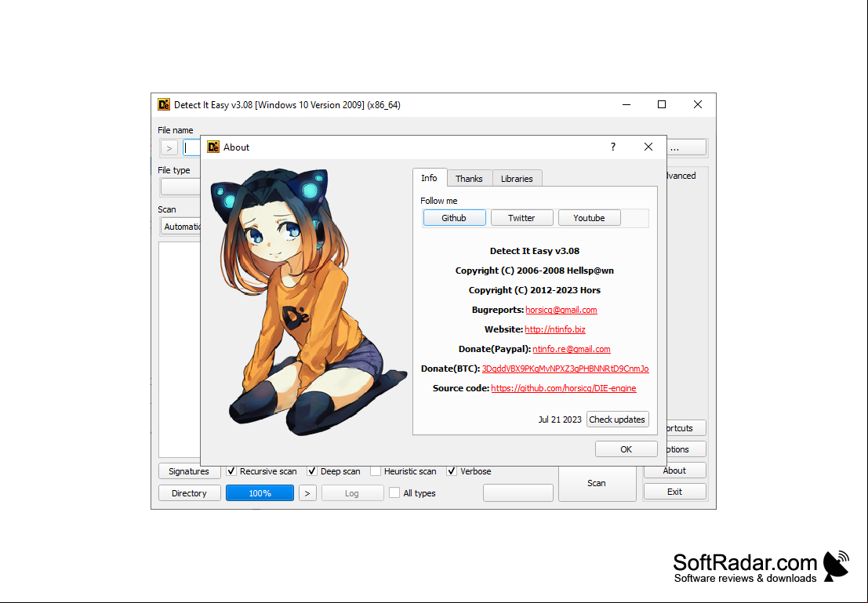Screen dimensions: 868x603
Task: Exit the application with the Exit button
Action: click(x=674, y=491)
